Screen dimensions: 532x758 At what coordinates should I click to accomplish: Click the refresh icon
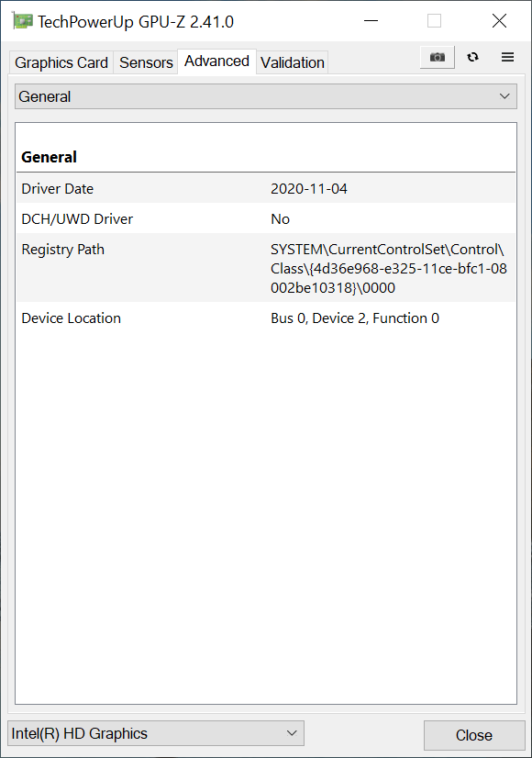click(x=472, y=57)
